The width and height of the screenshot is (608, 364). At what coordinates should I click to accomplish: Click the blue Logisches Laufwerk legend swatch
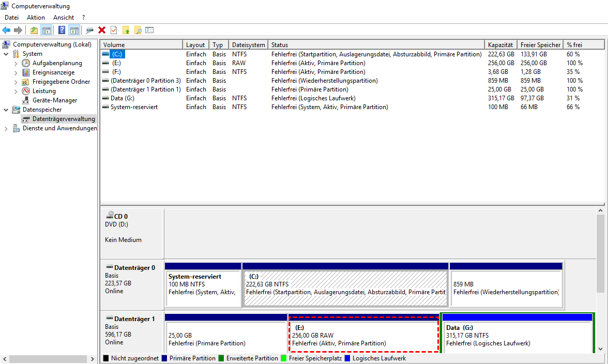348,358
